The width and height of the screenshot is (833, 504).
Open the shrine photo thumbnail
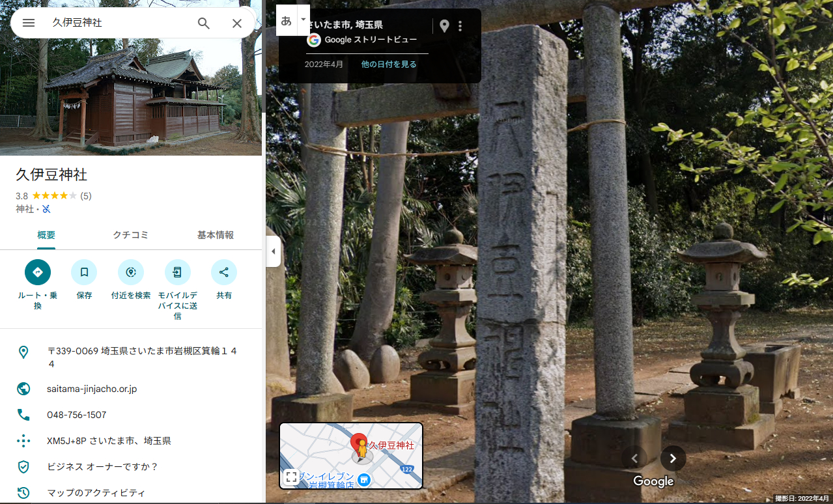coord(130,78)
